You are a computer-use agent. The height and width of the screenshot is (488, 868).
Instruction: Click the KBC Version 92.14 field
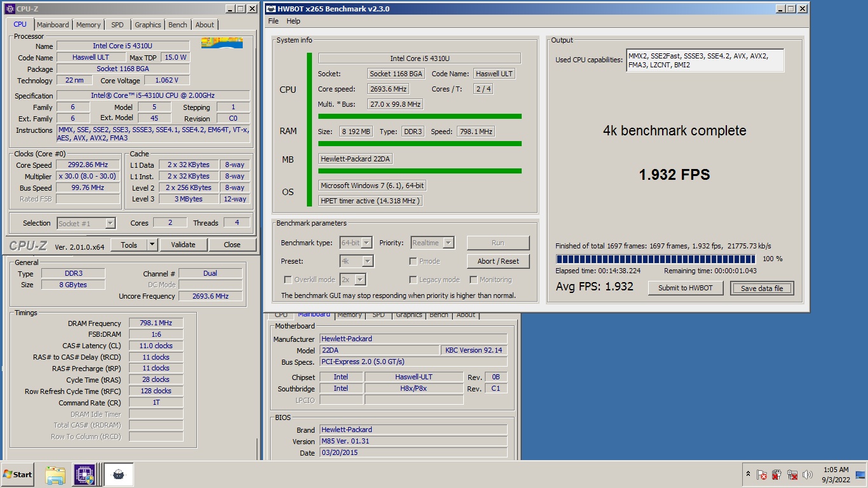473,350
